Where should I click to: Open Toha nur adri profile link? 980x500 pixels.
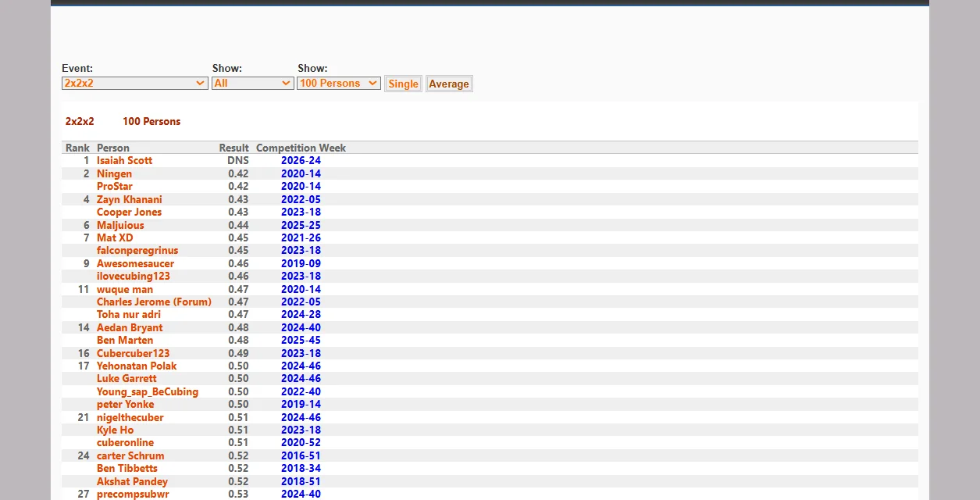point(129,315)
